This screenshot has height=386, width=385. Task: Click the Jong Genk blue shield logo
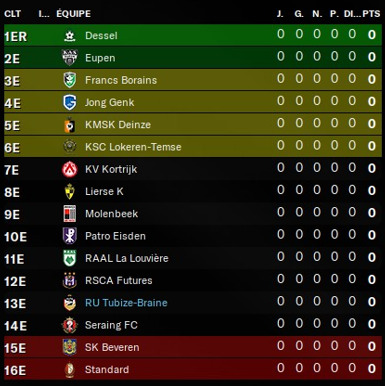[x=70, y=102]
